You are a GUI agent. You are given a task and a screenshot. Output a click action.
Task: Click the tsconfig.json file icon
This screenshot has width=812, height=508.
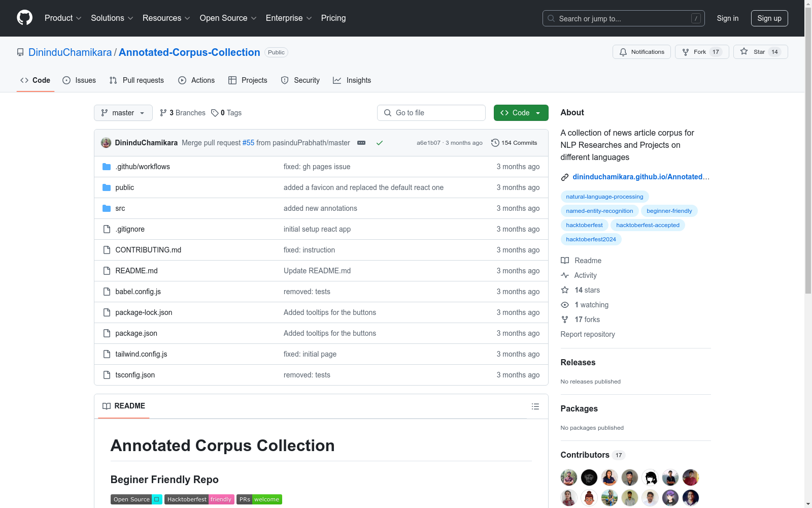click(107, 375)
